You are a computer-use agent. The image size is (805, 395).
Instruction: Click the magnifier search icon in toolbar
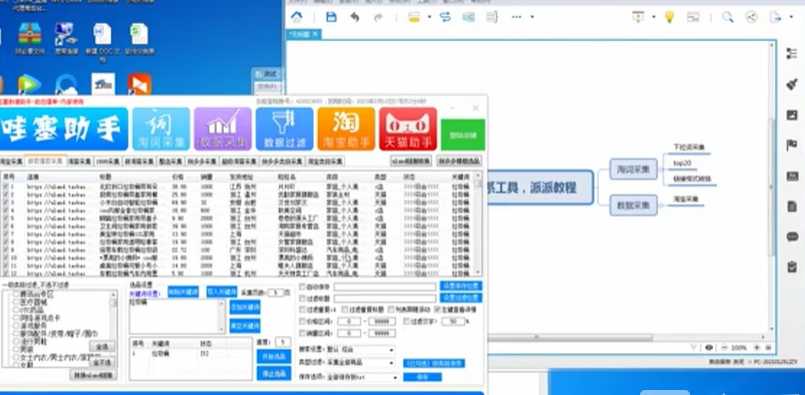point(727,17)
